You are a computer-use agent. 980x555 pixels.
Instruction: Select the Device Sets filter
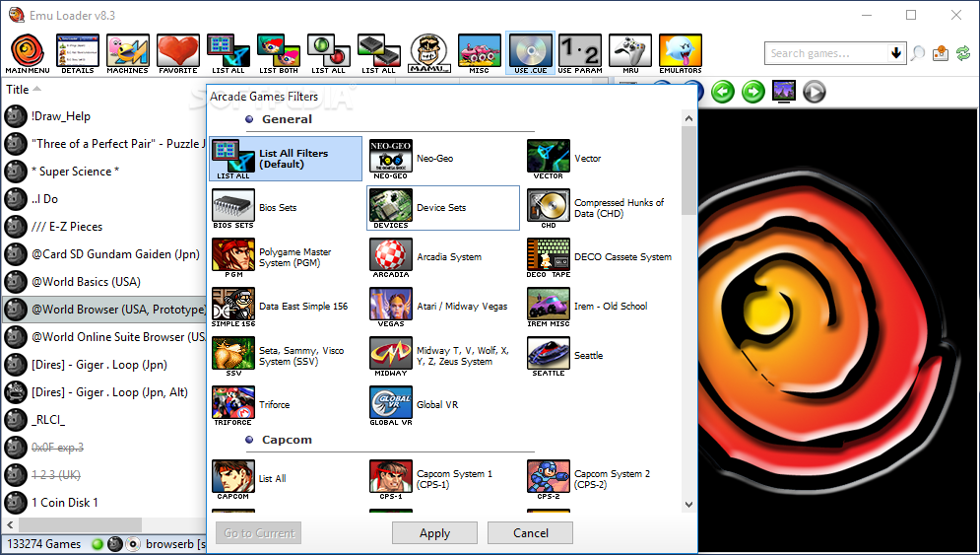pos(442,208)
